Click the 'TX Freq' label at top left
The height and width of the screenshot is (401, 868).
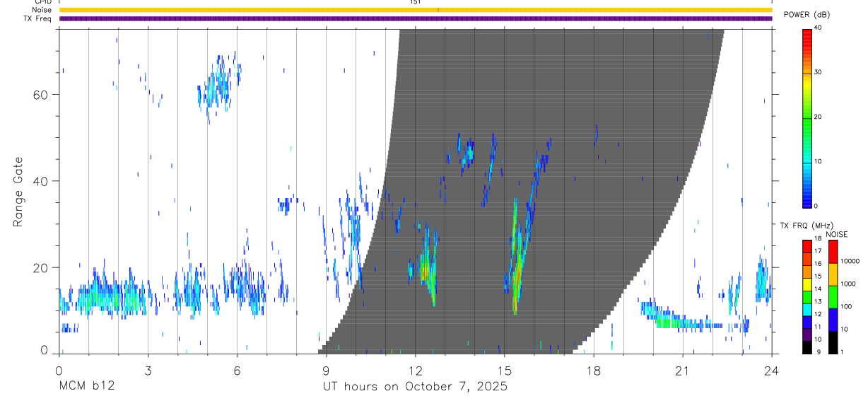(38, 18)
